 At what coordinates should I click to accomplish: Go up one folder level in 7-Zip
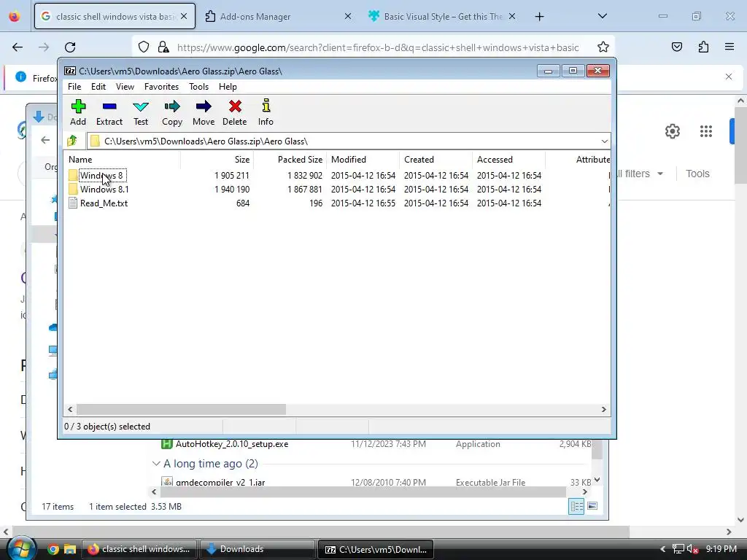pos(72,141)
